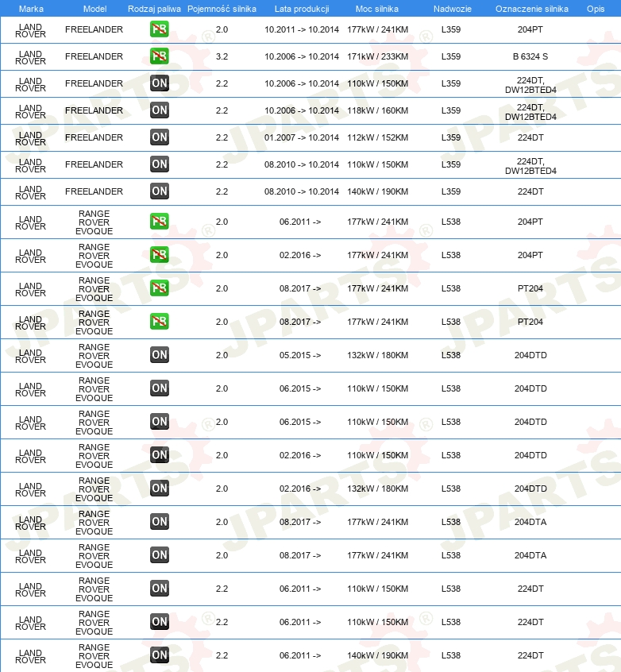Viewport: 621px width, 672px height.
Task: Select 132kW / 180KM in the 02.2016 row
Action: pos(377,489)
